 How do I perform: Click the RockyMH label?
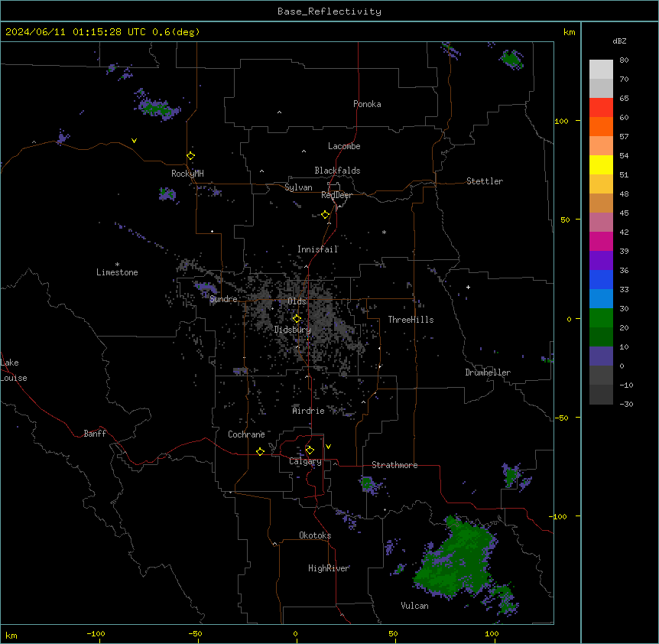[187, 174]
